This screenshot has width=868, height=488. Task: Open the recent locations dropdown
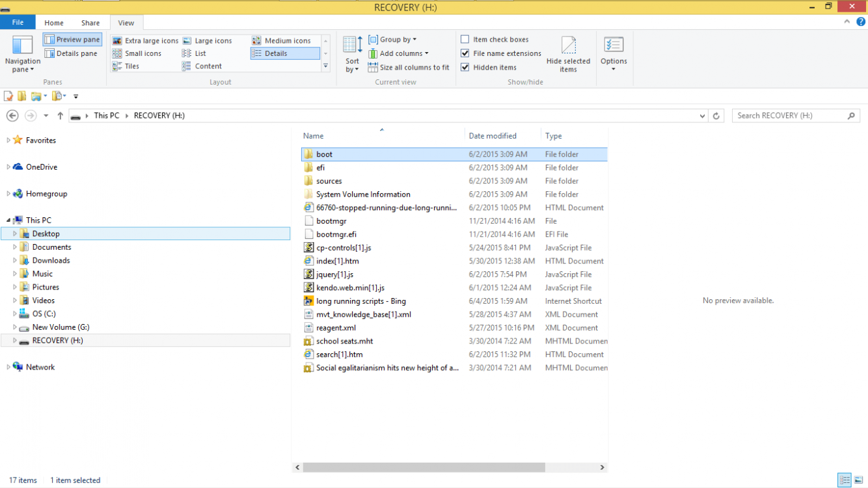point(46,116)
